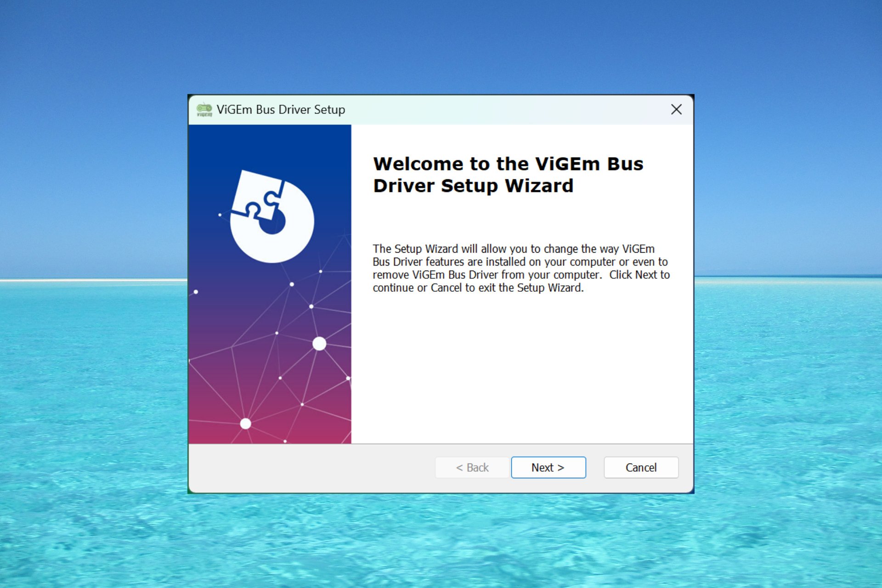Click the Setup Wizard description paragraph

pyautogui.click(x=521, y=268)
